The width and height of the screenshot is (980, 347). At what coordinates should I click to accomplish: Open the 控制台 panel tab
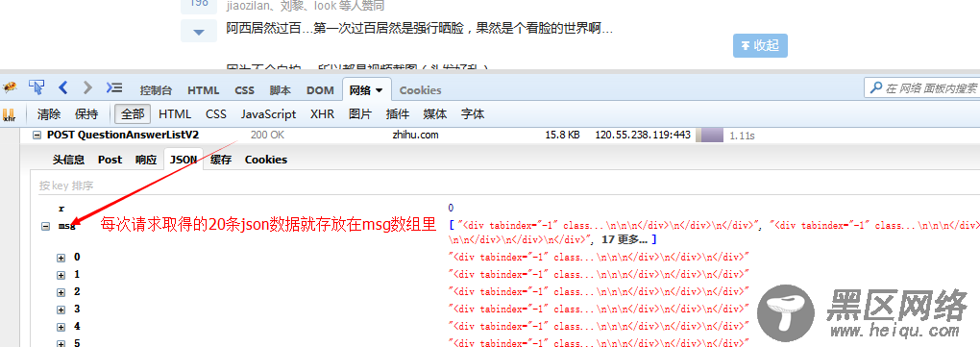click(157, 90)
